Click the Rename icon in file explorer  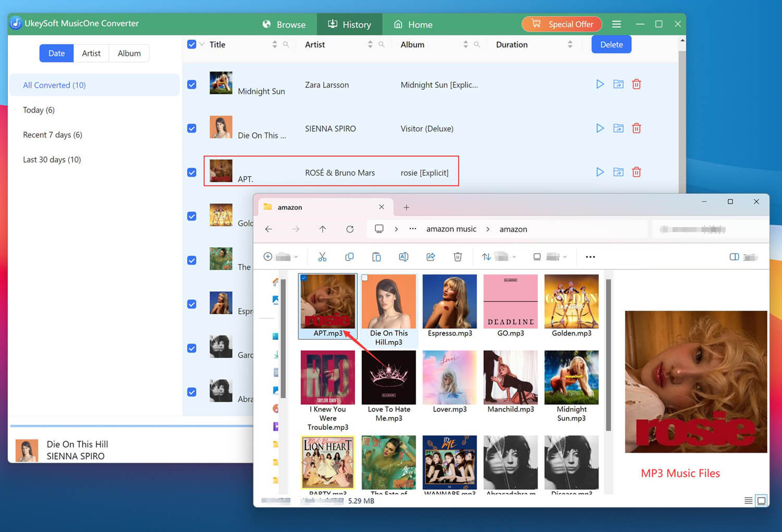404,257
